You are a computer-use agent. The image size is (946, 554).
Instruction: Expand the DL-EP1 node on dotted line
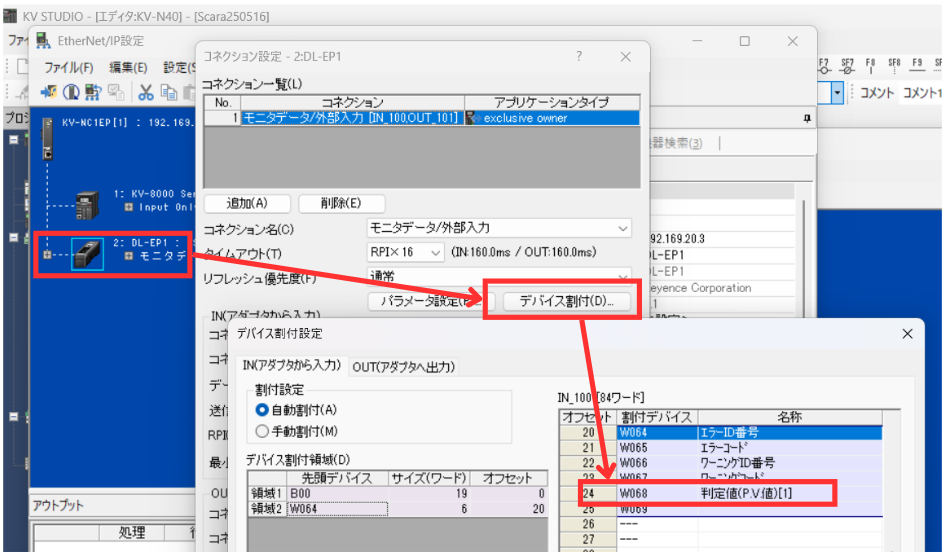[47, 255]
